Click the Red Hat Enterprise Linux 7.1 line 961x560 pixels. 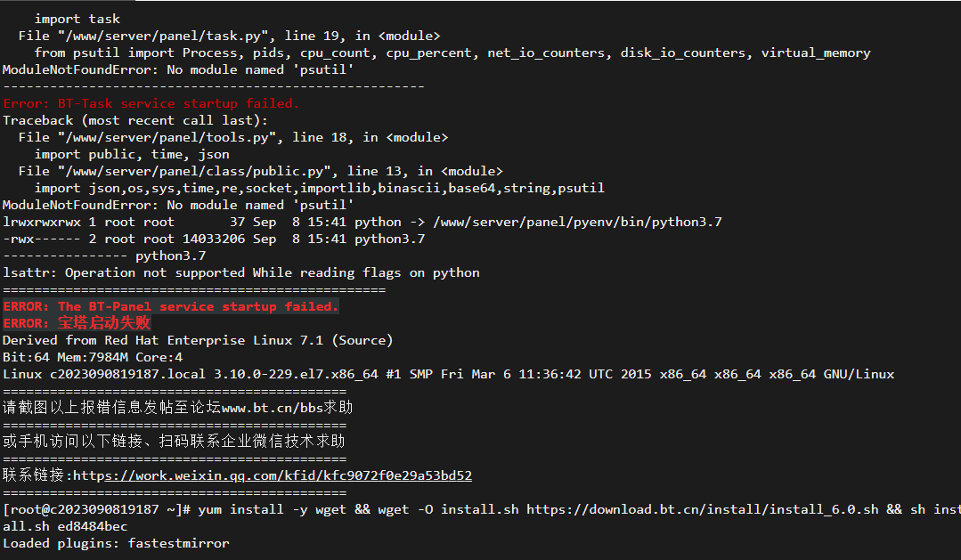click(x=198, y=340)
